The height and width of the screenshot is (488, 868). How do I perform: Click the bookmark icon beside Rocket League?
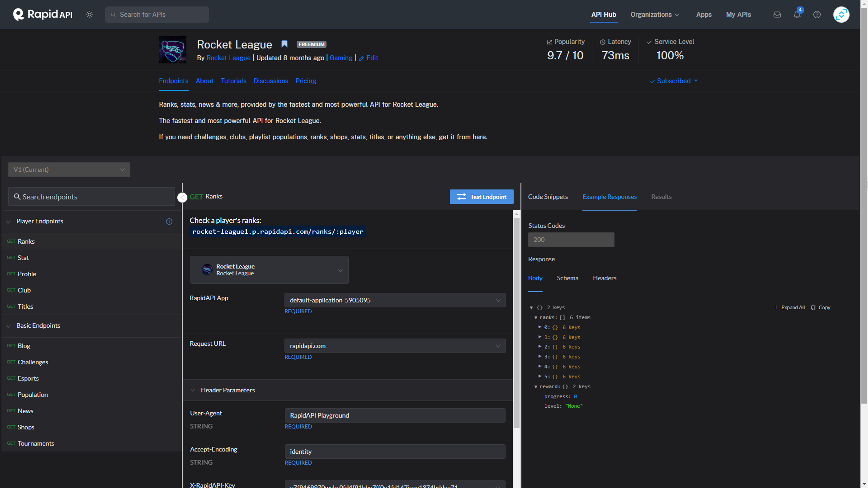tap(284, 44)
